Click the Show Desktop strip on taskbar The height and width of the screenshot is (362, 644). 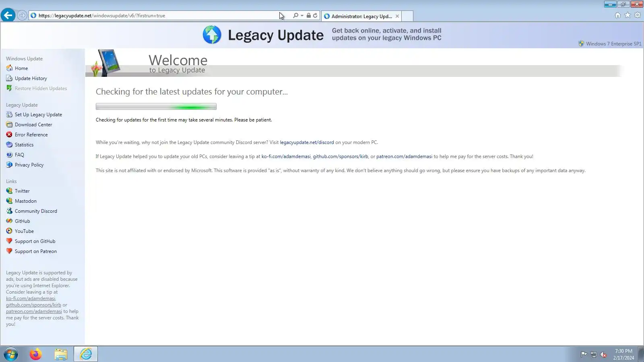pyautogui.click(x=641, y=354)
